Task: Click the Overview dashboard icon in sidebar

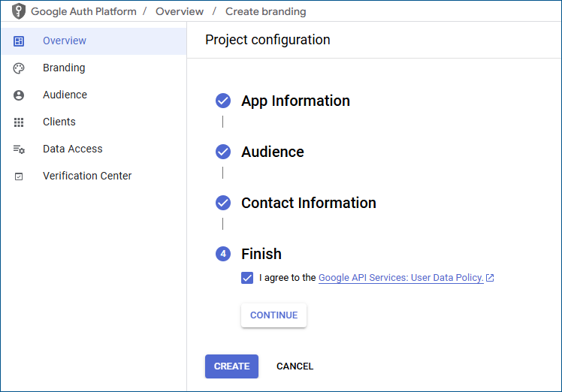Action: click(19, 41)
